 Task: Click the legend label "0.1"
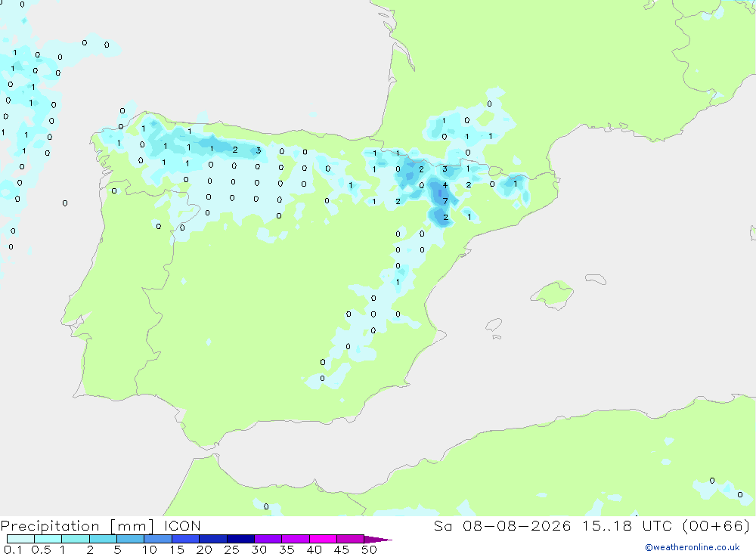point(13,549)
